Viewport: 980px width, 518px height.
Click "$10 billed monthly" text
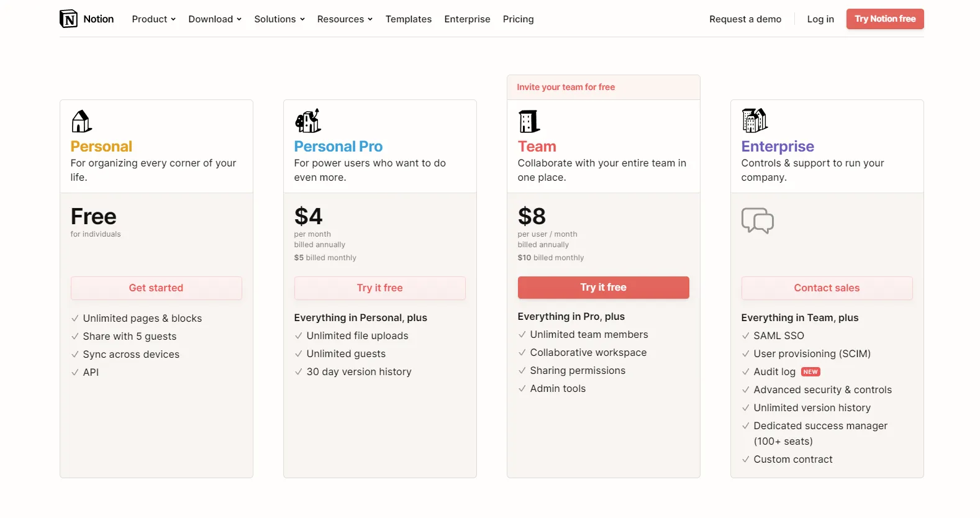tap(551, 258)
